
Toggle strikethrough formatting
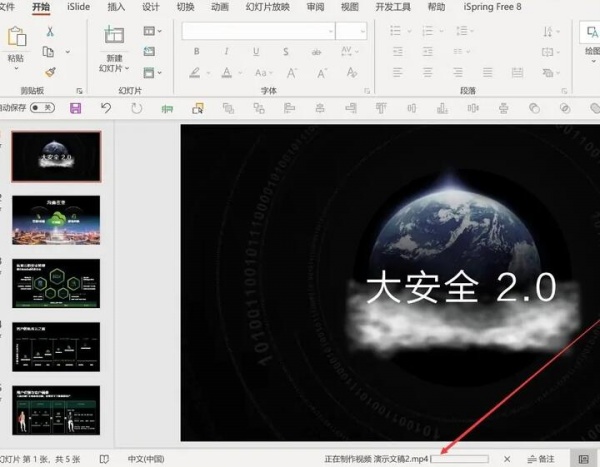click(316, 52)
